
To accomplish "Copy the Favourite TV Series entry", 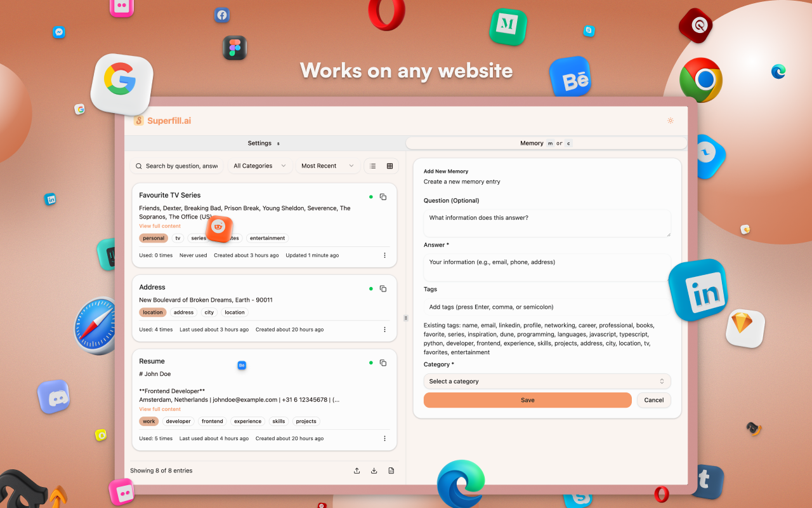I will [x=383, y=197].
